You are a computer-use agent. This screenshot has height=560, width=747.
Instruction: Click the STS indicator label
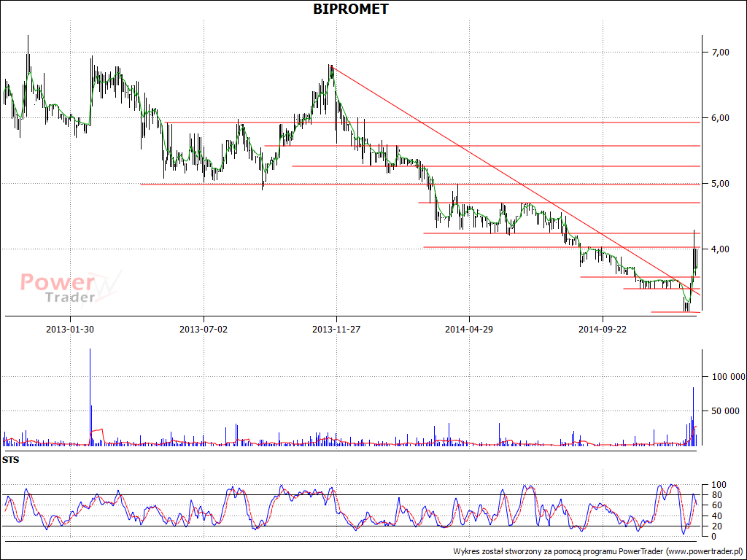point(10,460)
